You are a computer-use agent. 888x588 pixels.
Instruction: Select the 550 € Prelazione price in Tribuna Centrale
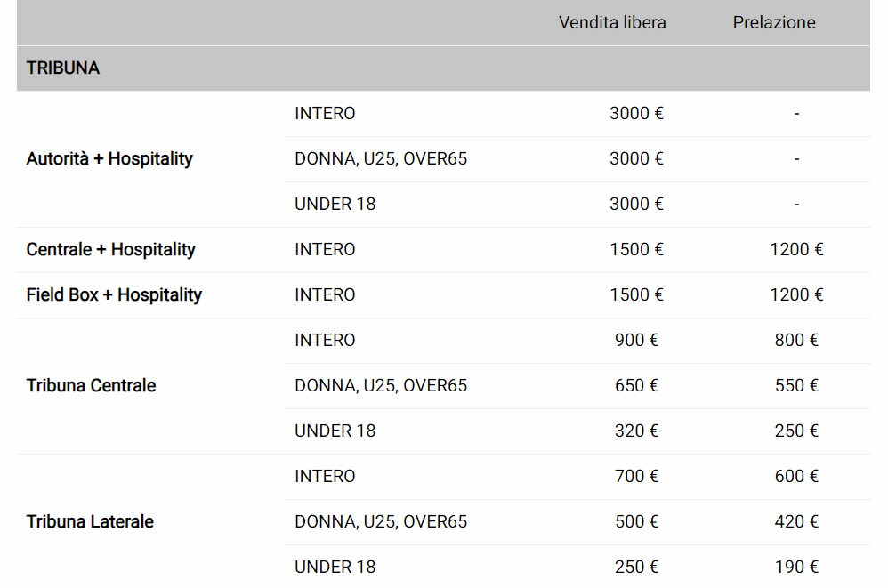tap(796, 385)
